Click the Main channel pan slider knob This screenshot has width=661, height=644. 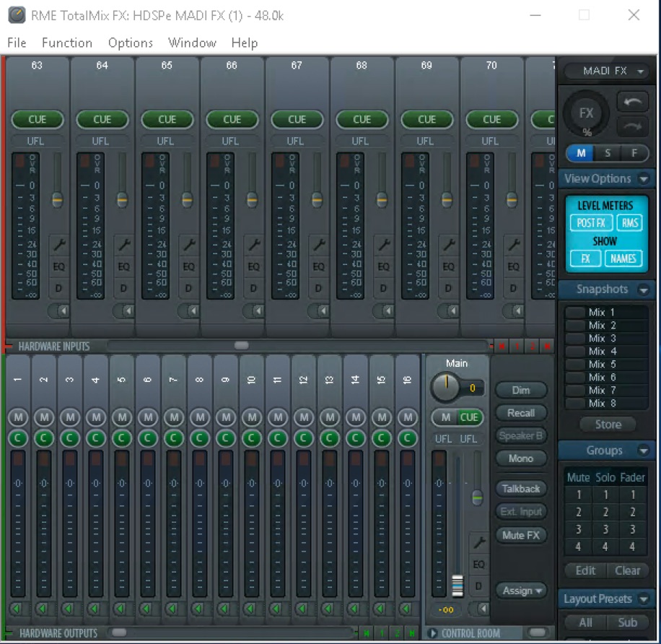click(x=477, y=497)
